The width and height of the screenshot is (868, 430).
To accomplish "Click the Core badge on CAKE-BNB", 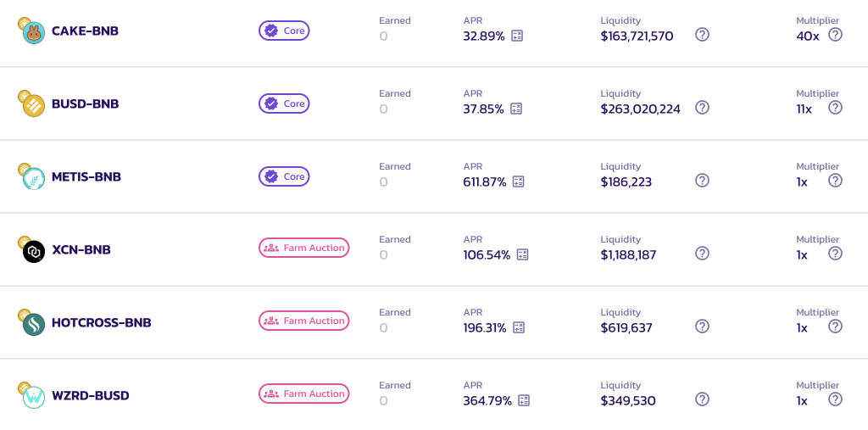I will [x=284, y=31].
